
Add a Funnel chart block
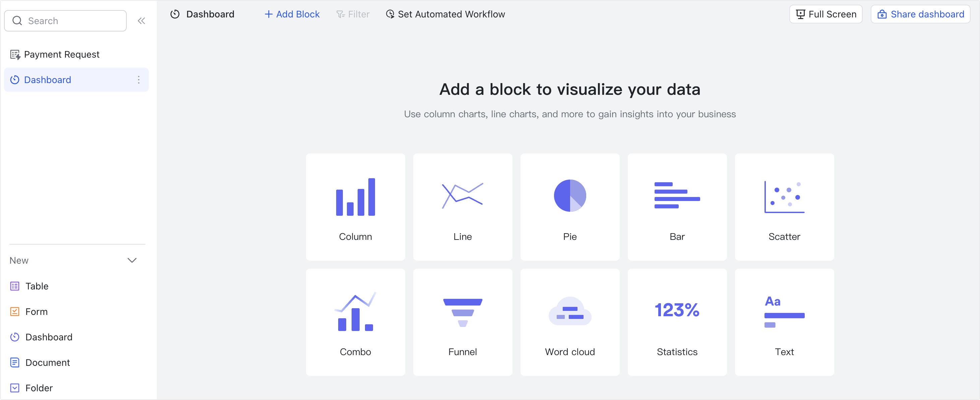tap(463, 322)
